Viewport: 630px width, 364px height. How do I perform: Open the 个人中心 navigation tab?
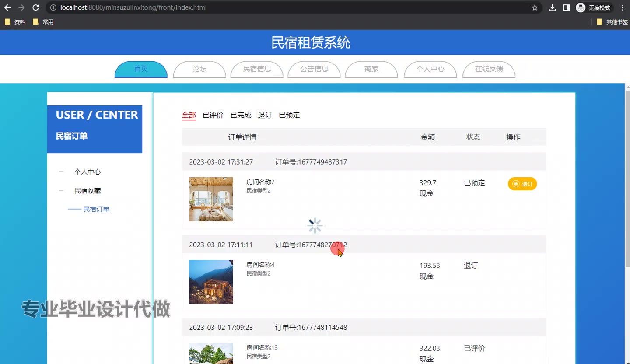(x=430, y=69)
